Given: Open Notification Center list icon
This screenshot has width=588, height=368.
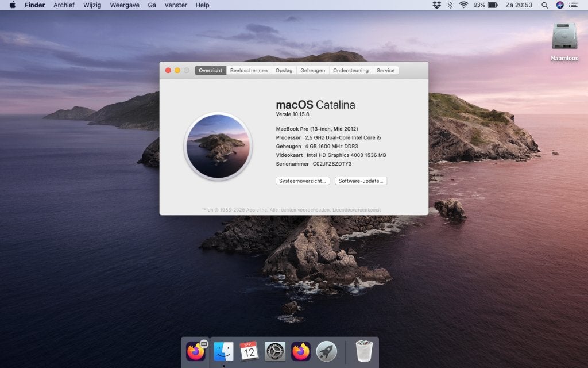Looking at the screenshot, I should coord(574,5).
